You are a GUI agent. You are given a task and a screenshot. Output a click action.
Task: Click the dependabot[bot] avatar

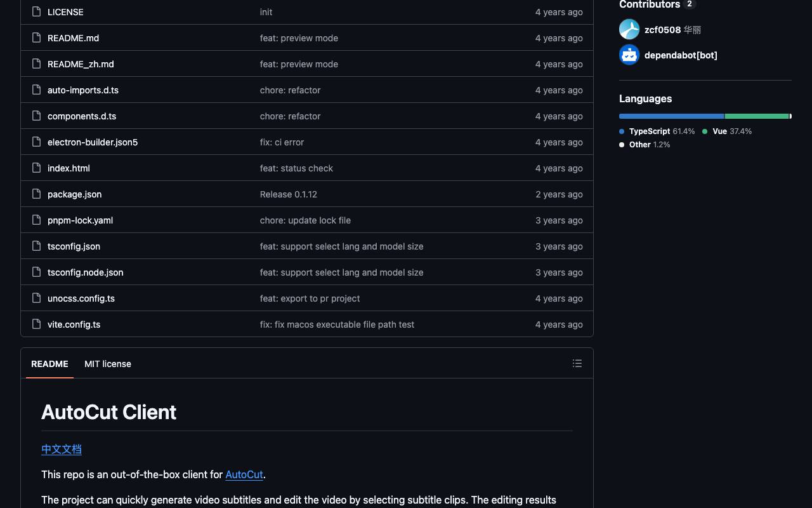[x=629, y=55]
